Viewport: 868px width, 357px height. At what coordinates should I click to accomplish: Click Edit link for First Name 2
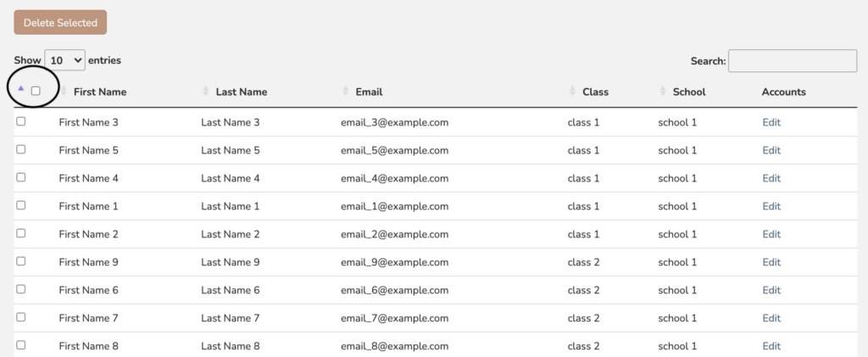[x=771, y=234]
